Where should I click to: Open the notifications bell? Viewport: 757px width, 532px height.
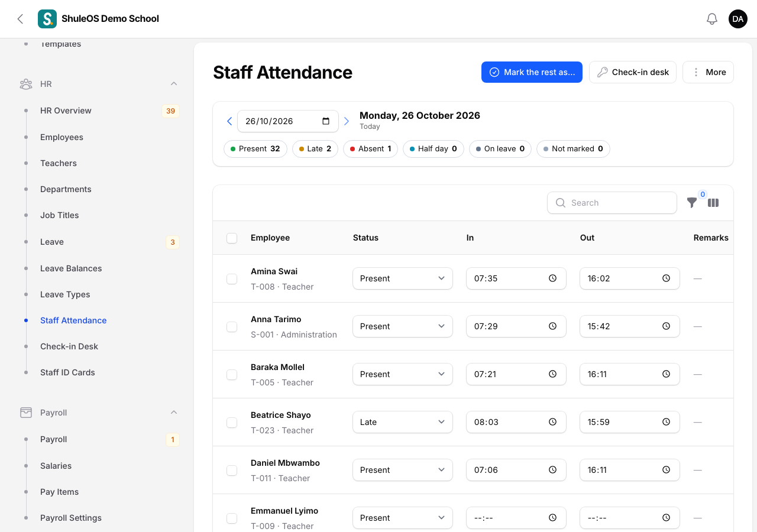[712, 19]
